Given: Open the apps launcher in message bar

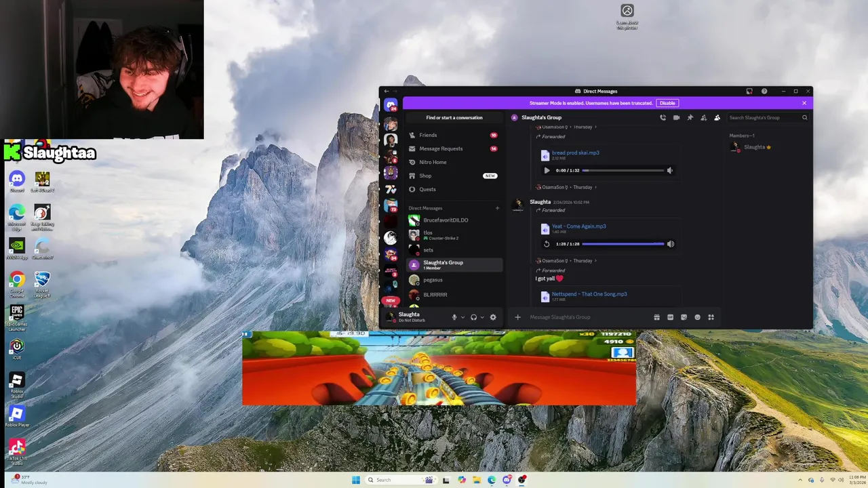Looking at the screenshot, I should click(x=711, y=317).
